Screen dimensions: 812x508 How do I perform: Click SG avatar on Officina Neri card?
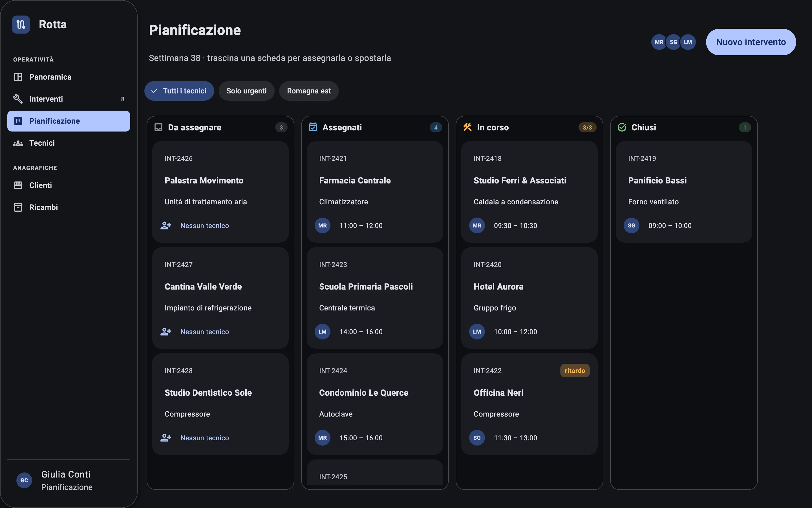click(477, 438)
